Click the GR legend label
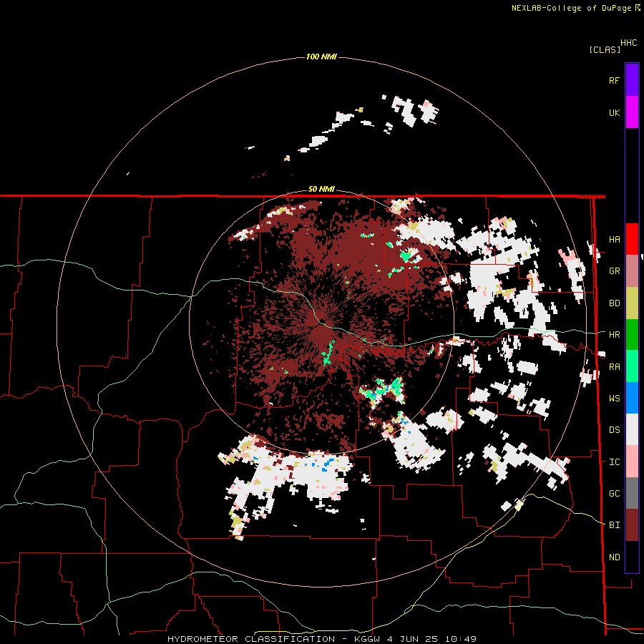The height and width of the screenshot is (644, 644). [x=614, y=271]
